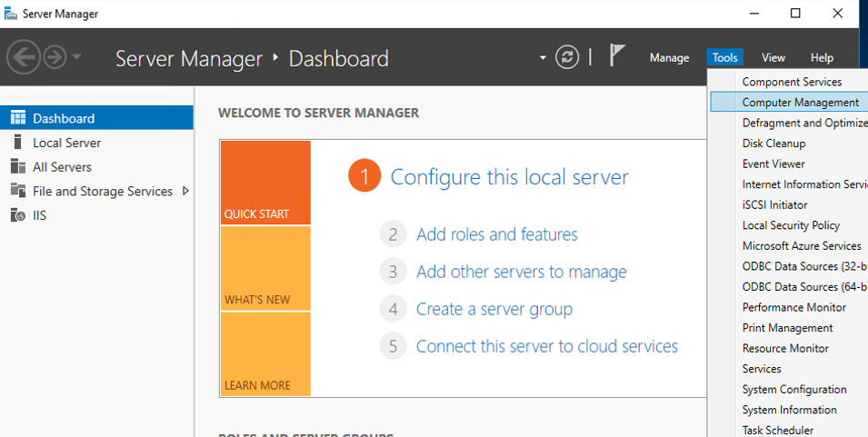This screenshot has height=437, width=868.
Task: Open the notifications flag icon
Action: pos(617,56)
